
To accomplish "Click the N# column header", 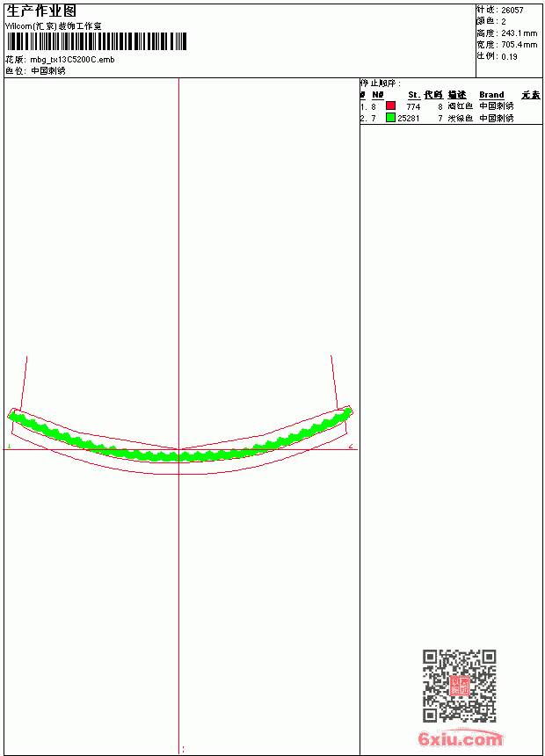I will [x=378, y=95].
